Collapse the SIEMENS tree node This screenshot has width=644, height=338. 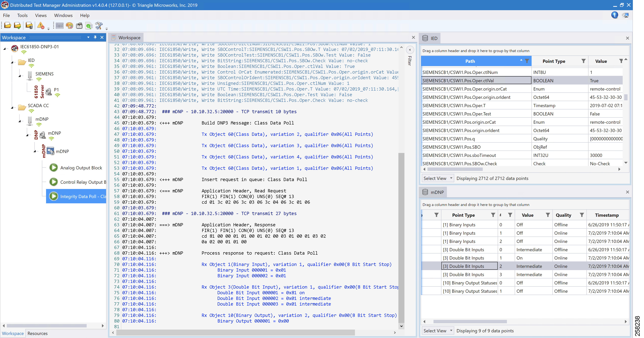20,76
